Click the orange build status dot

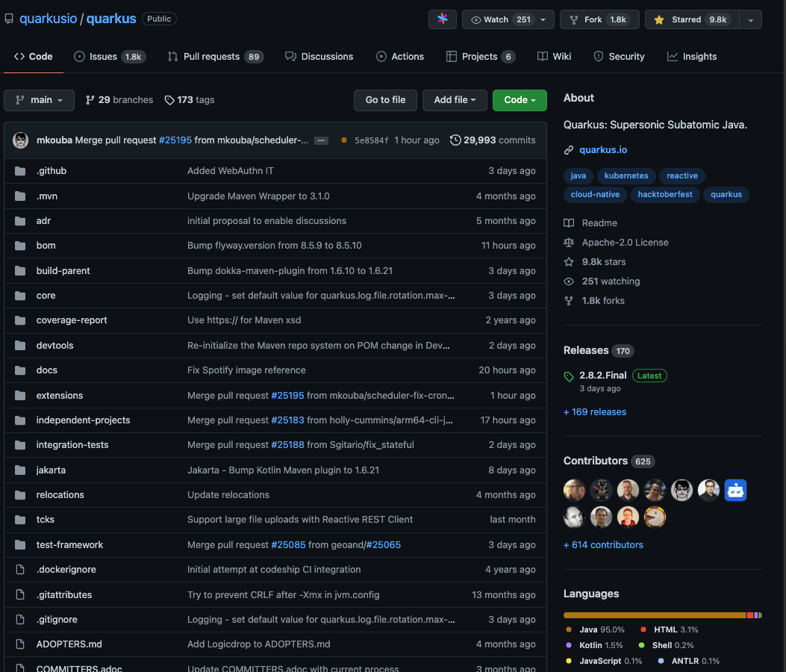(x=344, y=140)
